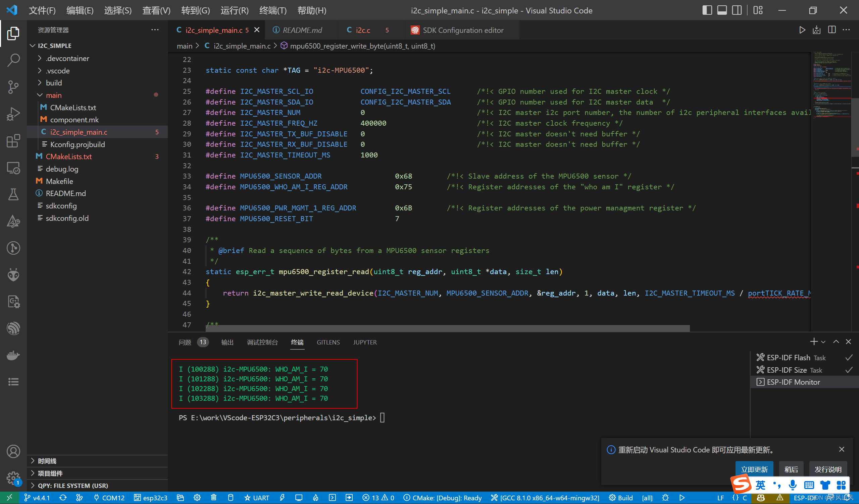Click the editor horizontal scrollbar
This screenshot has width=859, height=504.
pos(447,328)
